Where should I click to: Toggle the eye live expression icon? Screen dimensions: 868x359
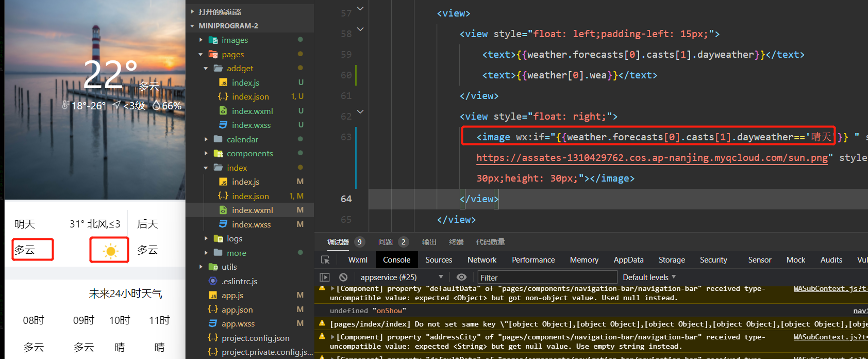pyautogui.click(x=461, y=278)
